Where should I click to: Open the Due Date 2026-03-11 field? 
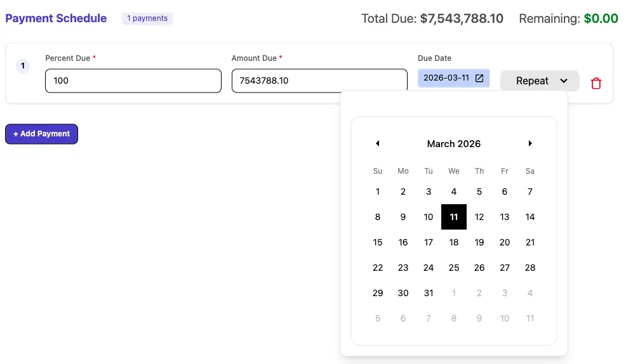click(x=446, y=78)
